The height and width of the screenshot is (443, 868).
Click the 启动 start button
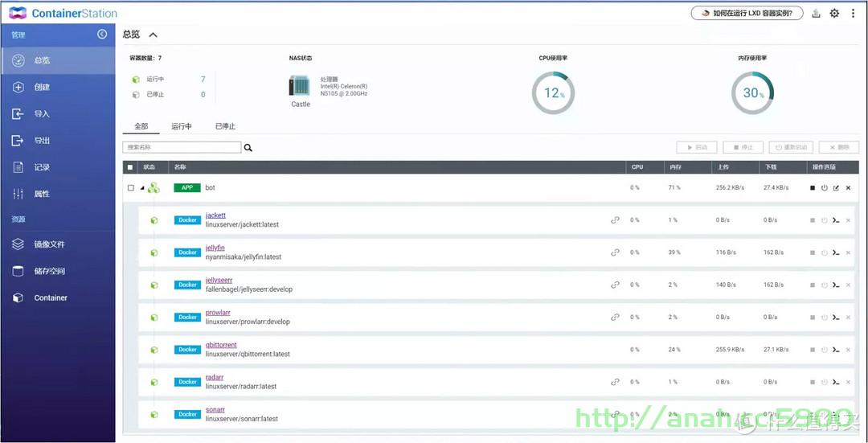pyautogui.click(x=697, y=147)
